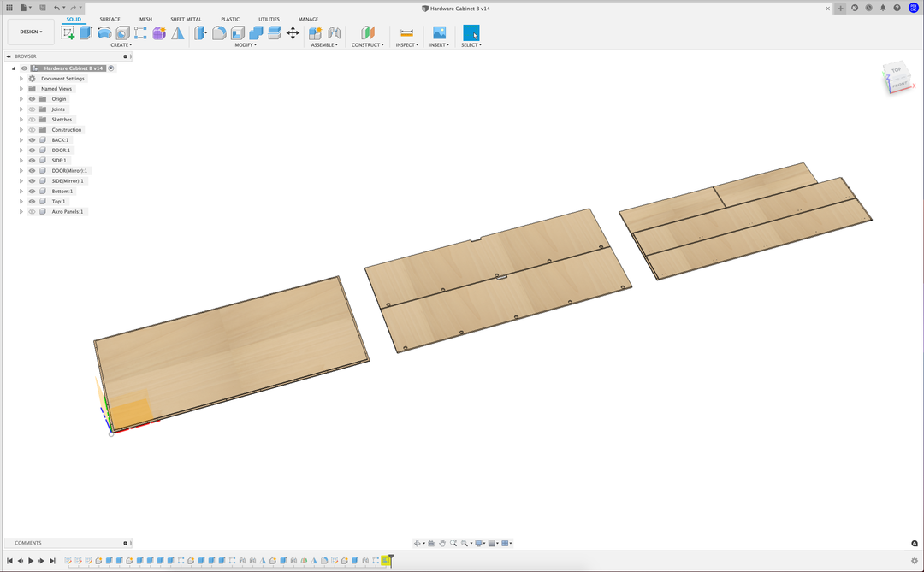Open the Design workspace dropdown
The height and width of the screenshot is (572, 924).
[31, 32]
